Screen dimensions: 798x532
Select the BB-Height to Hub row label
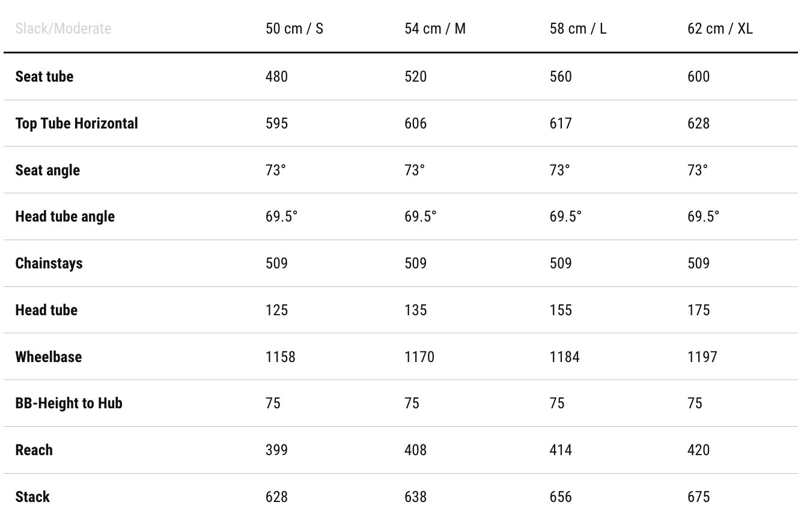coord(69,403)
